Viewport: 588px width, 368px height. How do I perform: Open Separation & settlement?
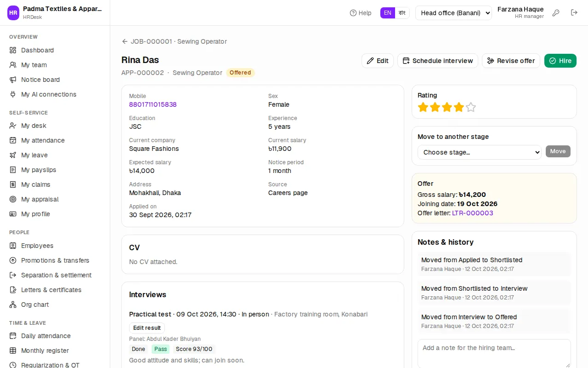click(55, 275)
